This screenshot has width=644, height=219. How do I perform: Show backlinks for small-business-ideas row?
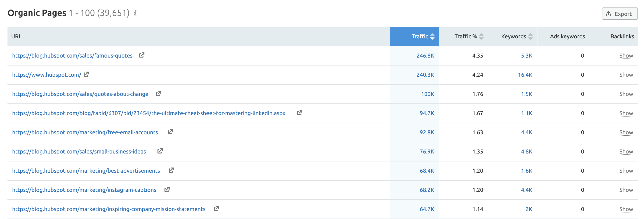[x=626, y=151]
